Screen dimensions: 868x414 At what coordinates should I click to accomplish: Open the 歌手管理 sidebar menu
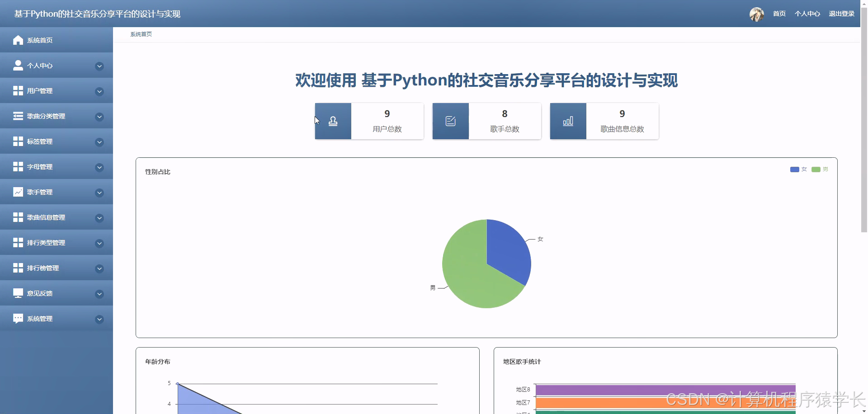57,192
